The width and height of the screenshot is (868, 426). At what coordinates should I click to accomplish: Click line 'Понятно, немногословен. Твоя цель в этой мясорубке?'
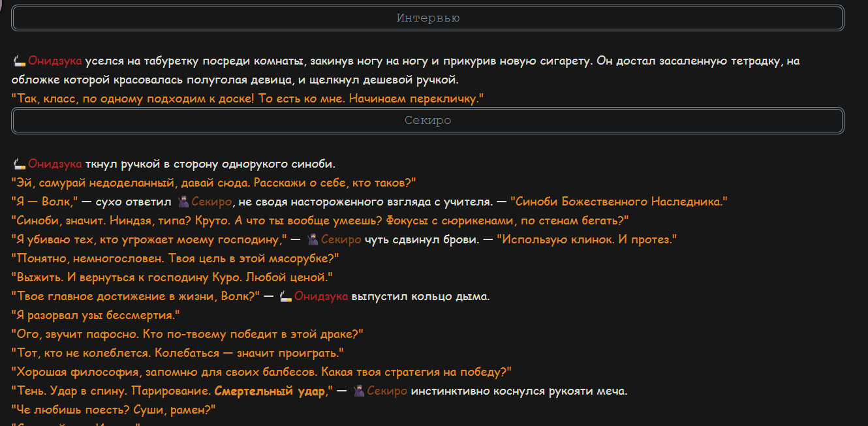pyautogui.click(x=176, y=258)
